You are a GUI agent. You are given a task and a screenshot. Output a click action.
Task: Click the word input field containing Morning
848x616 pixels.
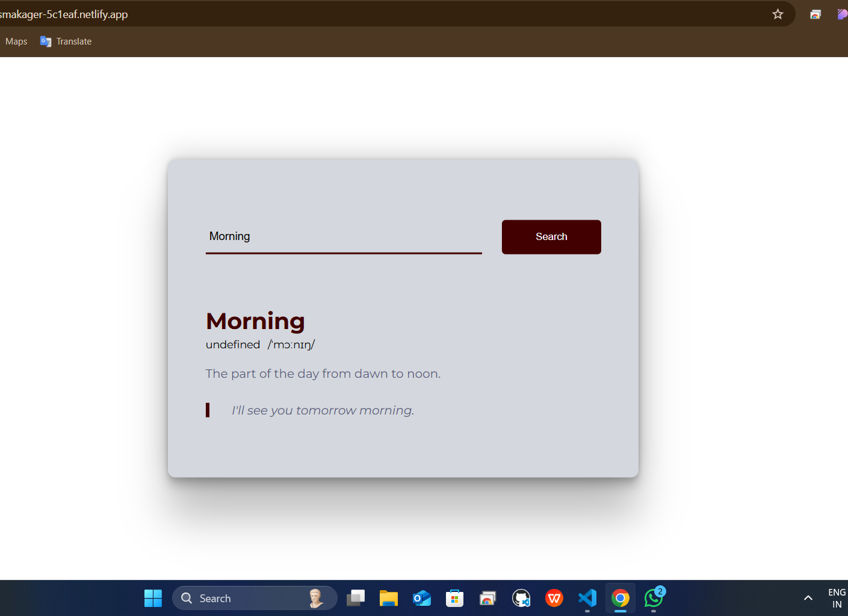[343, 236]
